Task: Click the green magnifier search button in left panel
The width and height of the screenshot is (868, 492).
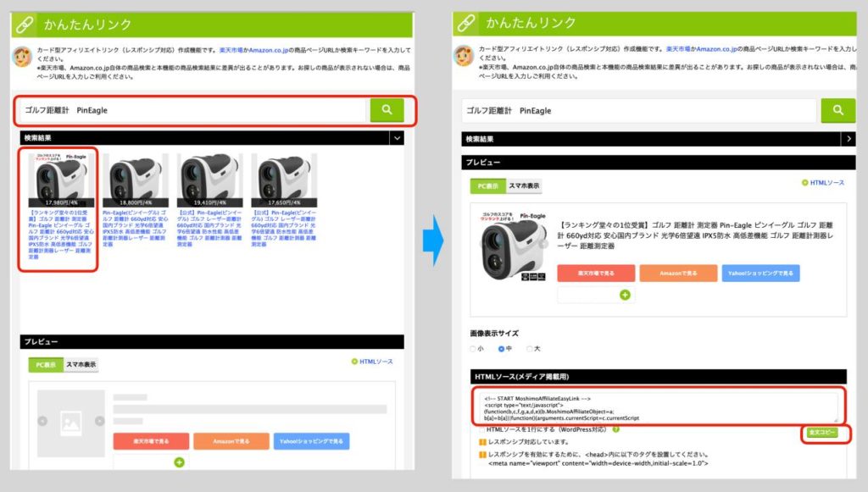Action: point(387,110)
